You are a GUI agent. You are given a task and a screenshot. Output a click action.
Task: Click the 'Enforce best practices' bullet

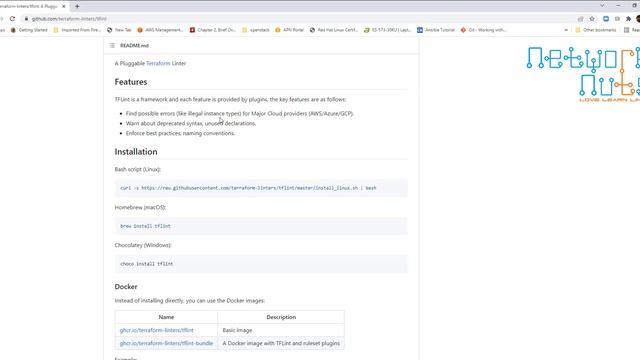[x=180, y=133]
